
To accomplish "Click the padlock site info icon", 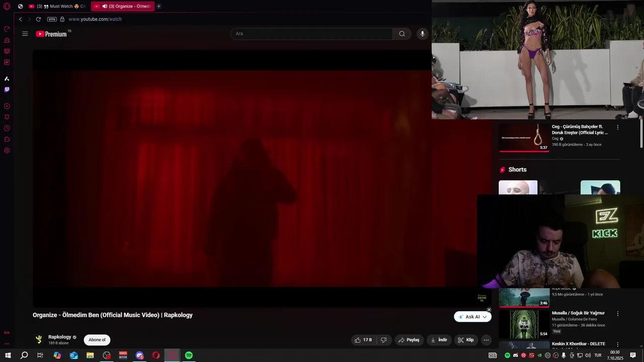I will [62, 19].
